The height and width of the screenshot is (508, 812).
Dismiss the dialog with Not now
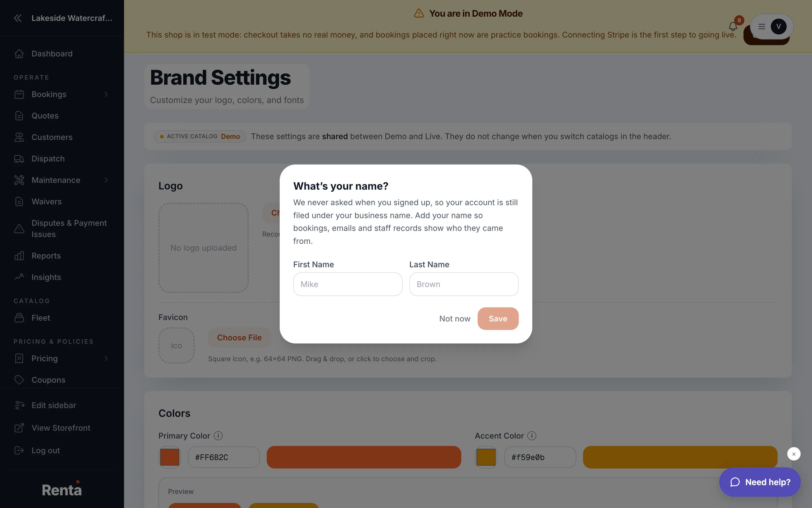[455, 319]
